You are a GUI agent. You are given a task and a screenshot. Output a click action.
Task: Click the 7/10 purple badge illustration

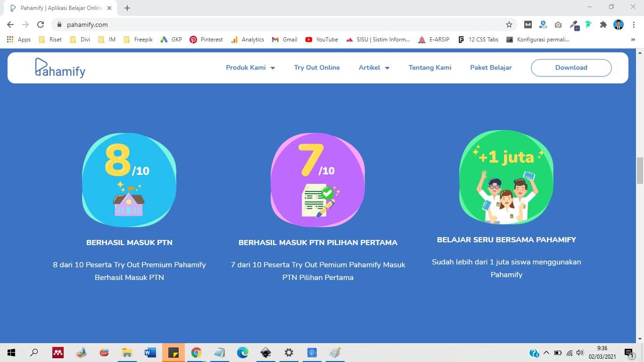[318, 180]
